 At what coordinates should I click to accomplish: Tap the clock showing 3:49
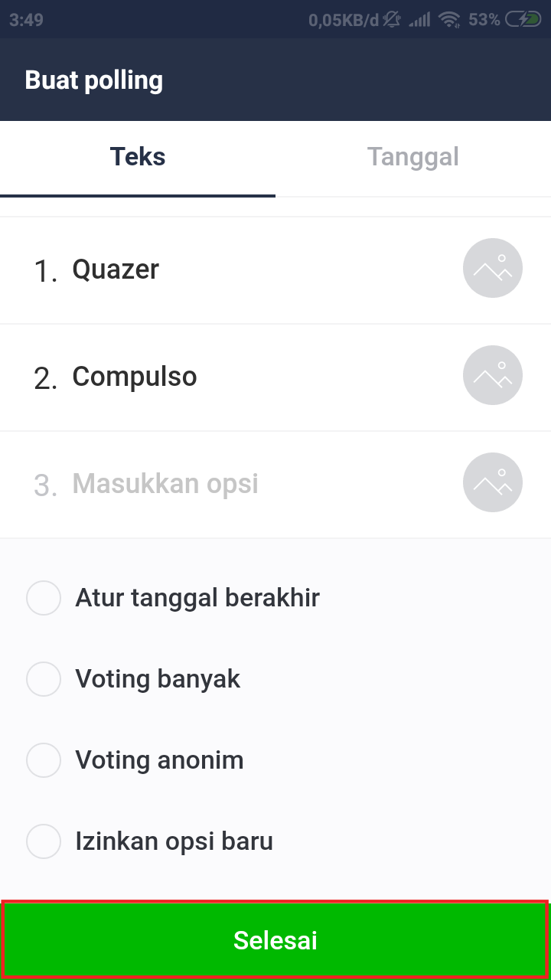(x=27, y=20)
